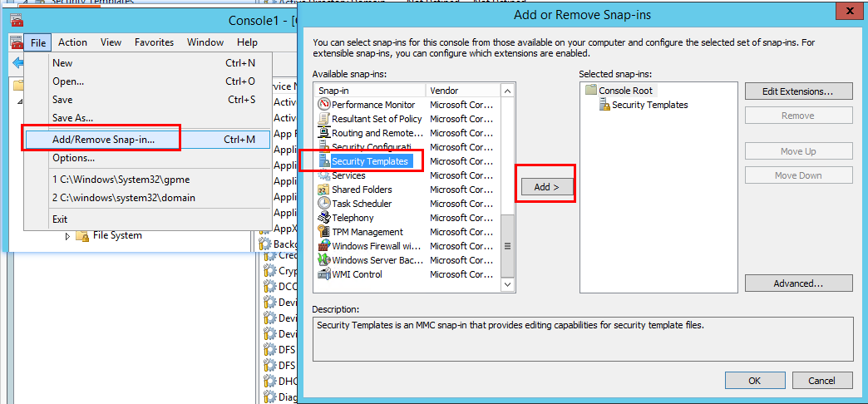Click the Back arrow toolbar icon
Viewport: 868px width, 404px height.
tap(17, 62)
